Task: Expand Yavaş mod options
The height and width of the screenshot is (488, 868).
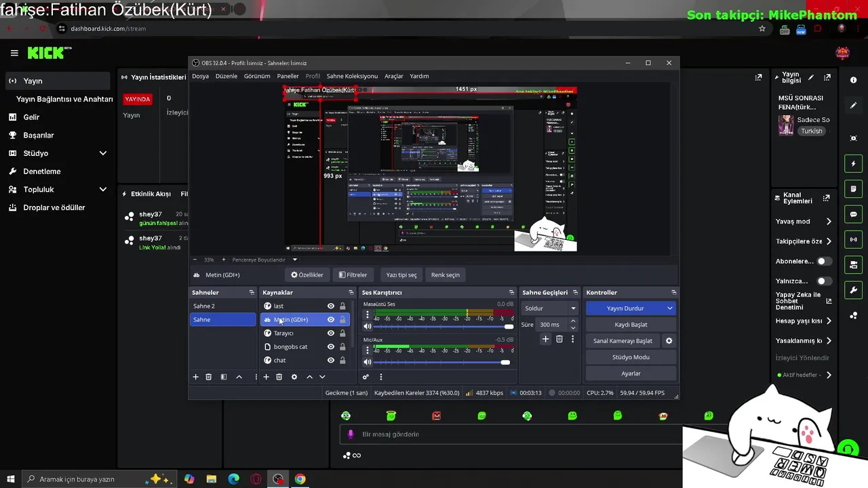Action: click(829, 222)
